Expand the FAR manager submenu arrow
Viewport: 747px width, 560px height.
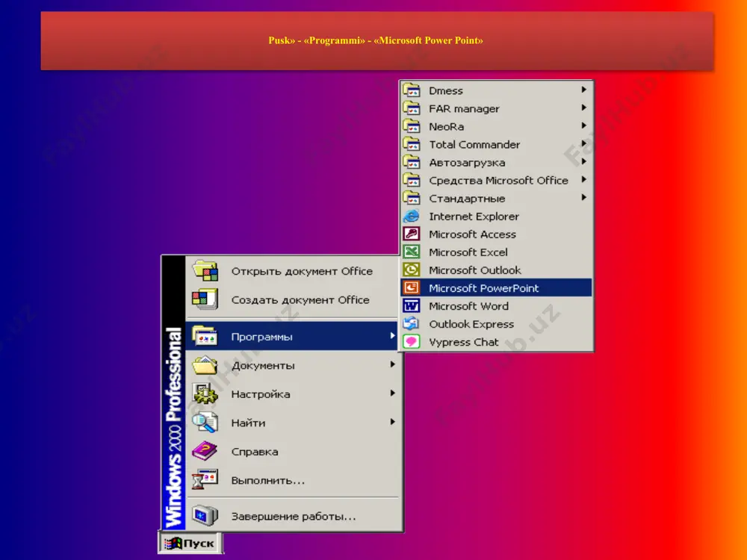pos(584,108)
